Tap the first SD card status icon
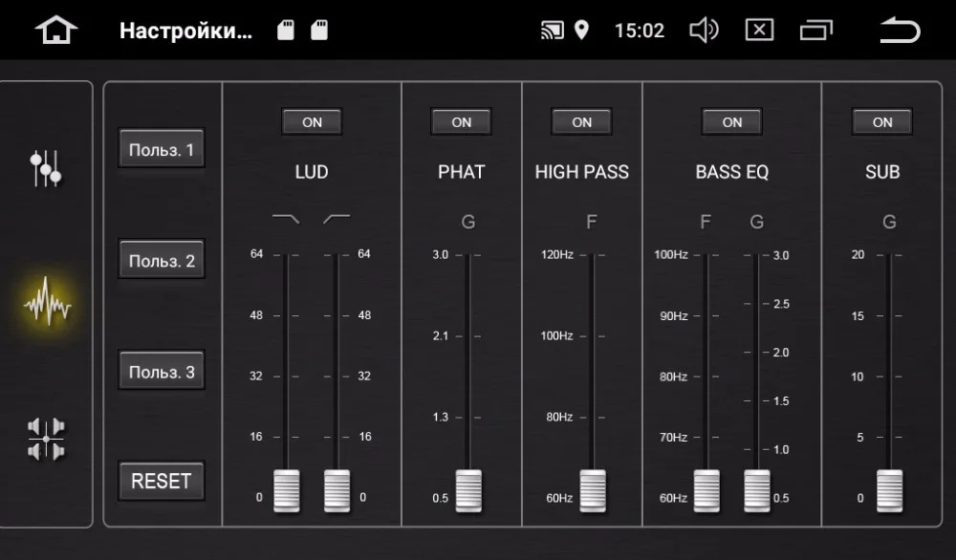Image resolution: width=956 pixels, height=560 pixels. (x=285, y=30)
